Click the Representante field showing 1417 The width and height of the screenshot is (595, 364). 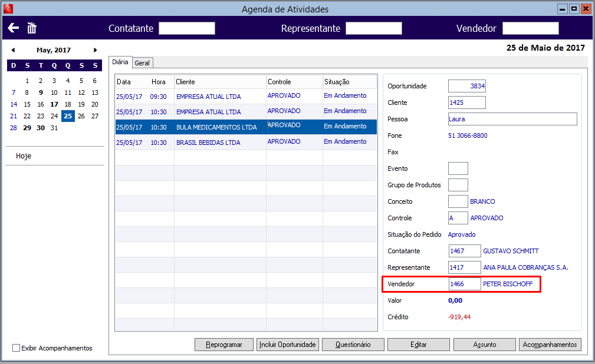pos(465,267)
